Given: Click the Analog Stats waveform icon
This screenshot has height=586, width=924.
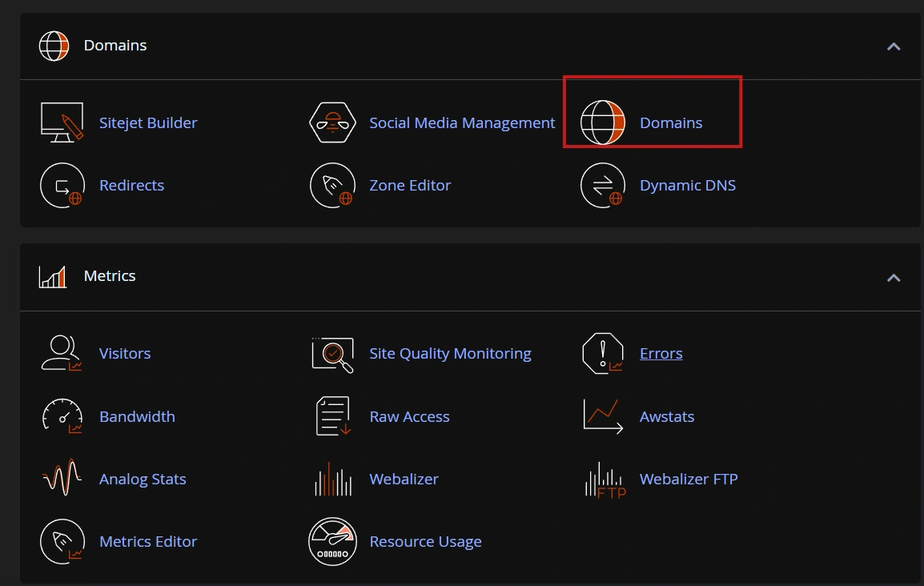Looking at the screenshot, I should (62, 477).
